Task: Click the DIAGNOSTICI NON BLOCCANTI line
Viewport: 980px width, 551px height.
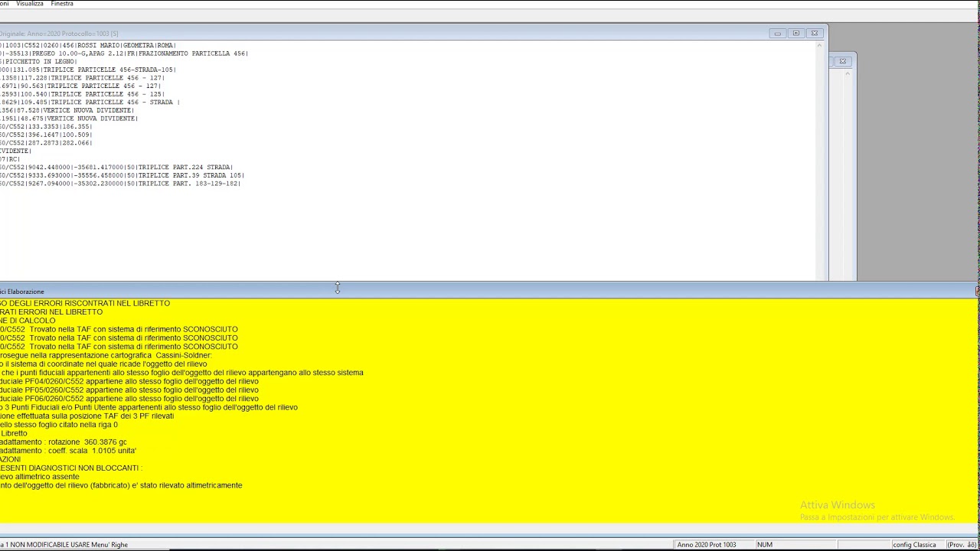Action: click(71, 468)
